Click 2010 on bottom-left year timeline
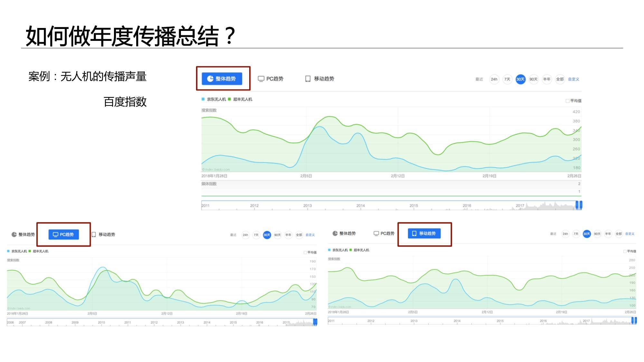 (101, 322)
